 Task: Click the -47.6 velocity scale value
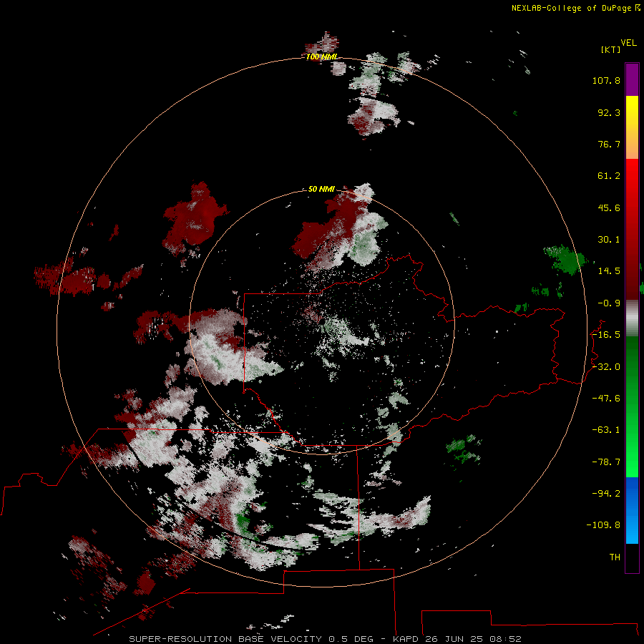coord(606,399)
